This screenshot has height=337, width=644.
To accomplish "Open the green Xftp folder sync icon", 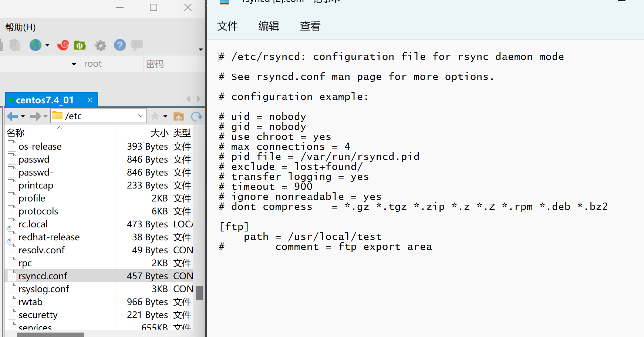I will point(80,45).
